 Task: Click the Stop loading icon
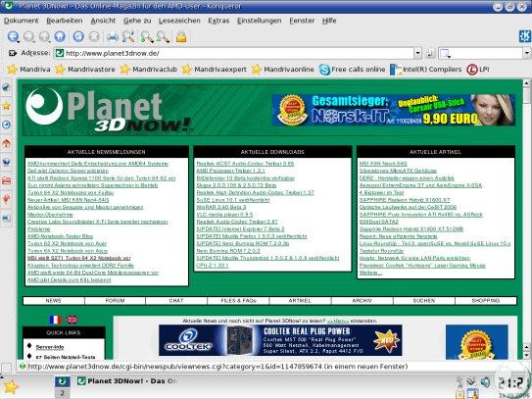click(94, 36)
